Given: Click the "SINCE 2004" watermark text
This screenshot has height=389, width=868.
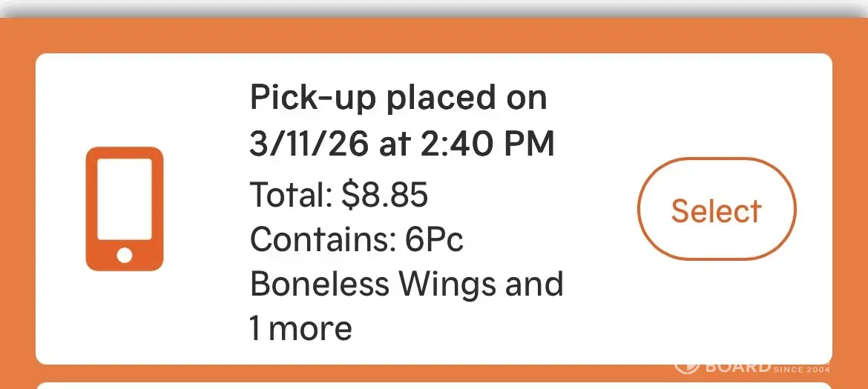Looking at the screenshot, I should (802, 369).
